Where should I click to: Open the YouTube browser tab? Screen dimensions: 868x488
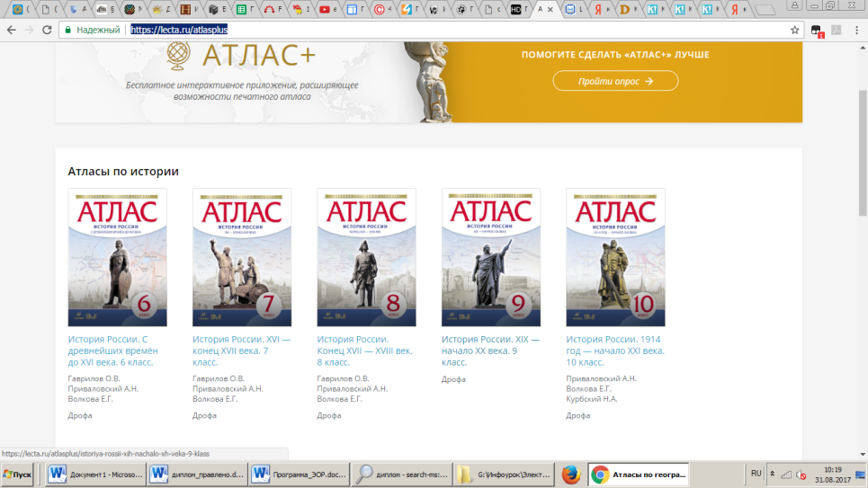[x=325, y=9]
